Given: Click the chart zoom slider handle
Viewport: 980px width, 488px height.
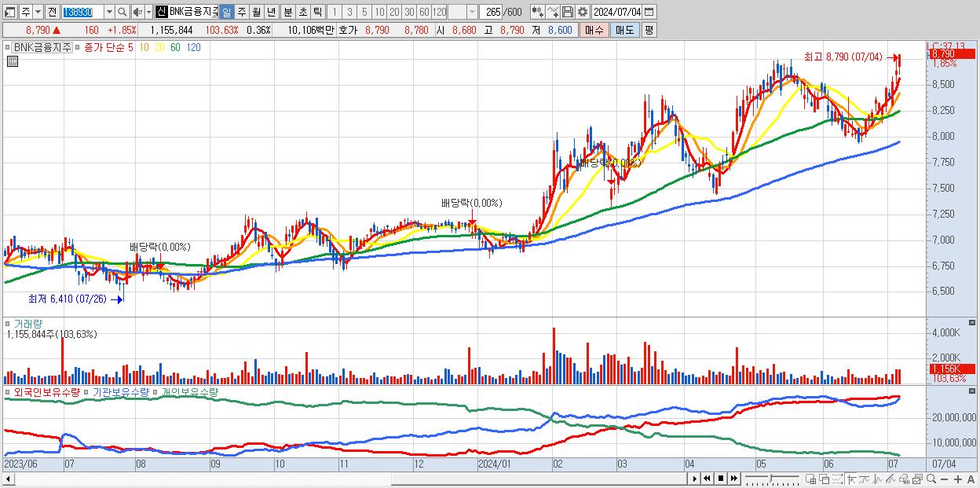Looking at the screenshot, I should click(770, 478).
